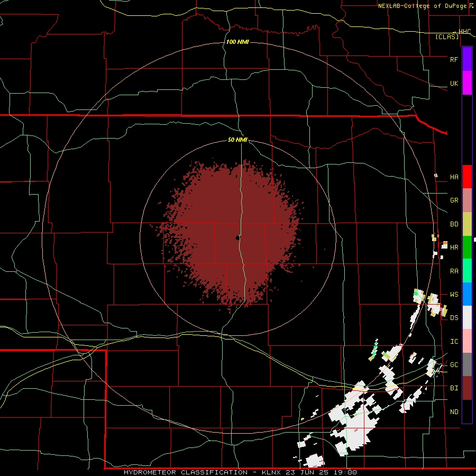
Task: Click the gray GC color swatch
Action: click(x=467, y=364)
